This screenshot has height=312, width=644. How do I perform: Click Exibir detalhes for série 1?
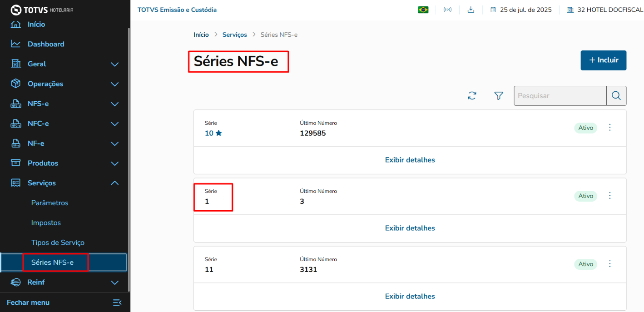tap(410, 228)
